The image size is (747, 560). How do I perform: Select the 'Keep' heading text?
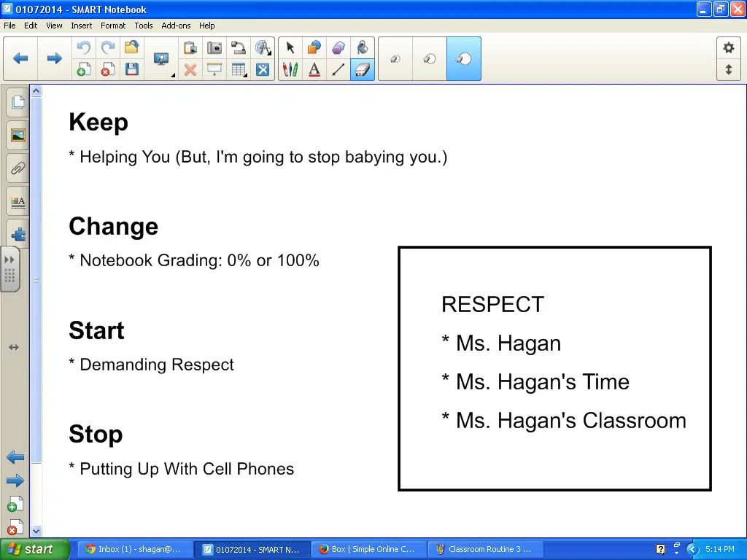98,122
